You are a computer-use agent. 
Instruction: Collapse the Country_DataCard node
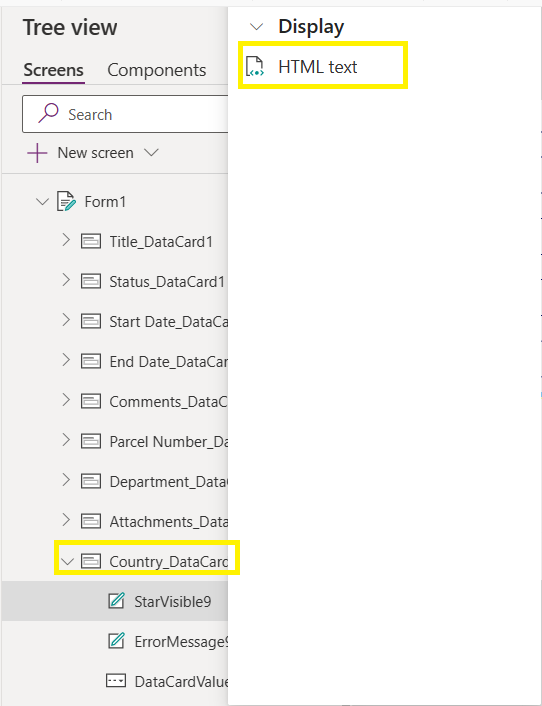68,561
